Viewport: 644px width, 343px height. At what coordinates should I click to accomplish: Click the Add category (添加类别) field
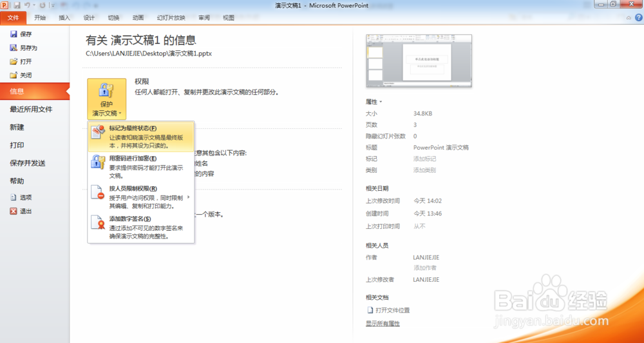424,170
